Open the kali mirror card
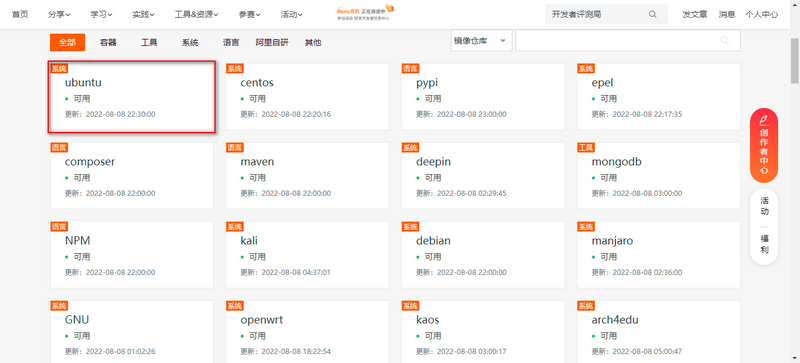The image size is (800, 363). point(307,255)
